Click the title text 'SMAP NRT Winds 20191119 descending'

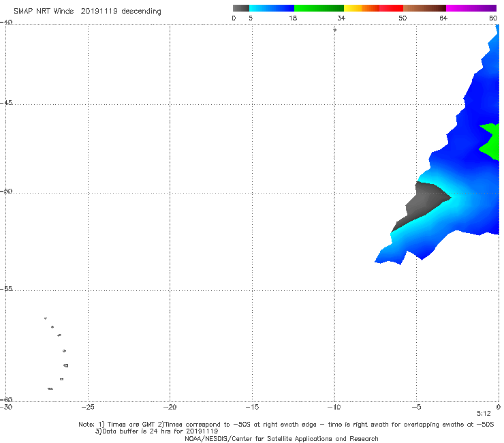click(x=87, y=12)
